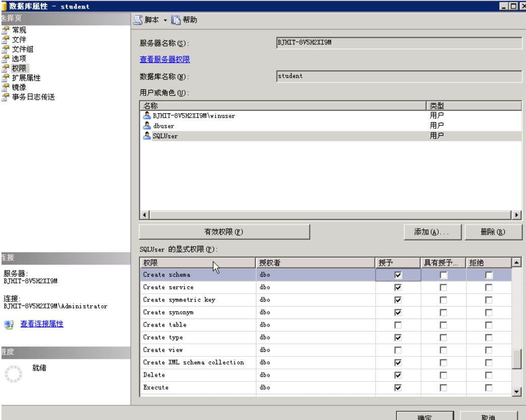526x420 pixels.
Task: Click the 权限 page icon in sidebar
Action: 6,68
